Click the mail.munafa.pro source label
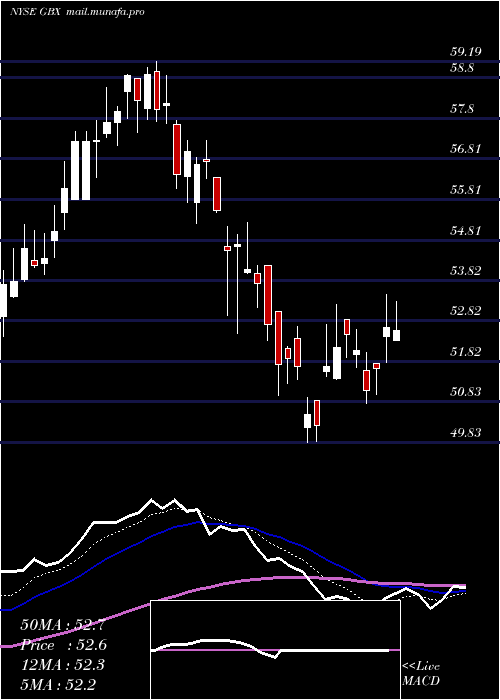500x700 pixels. tap(105, 12)
